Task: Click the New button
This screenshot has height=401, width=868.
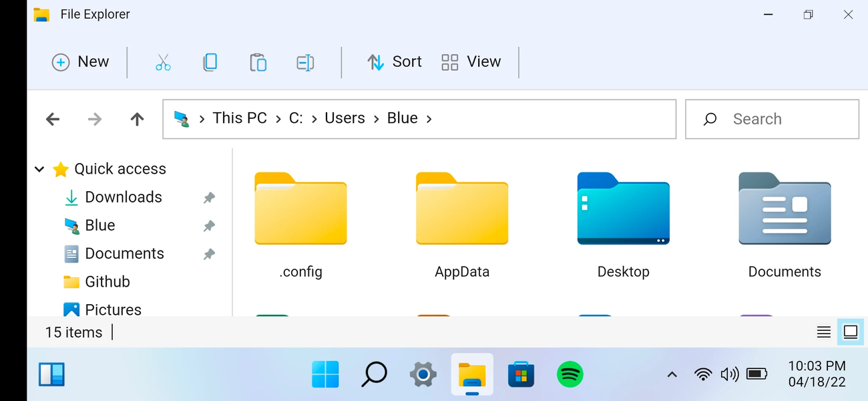Action: [80, 62]
